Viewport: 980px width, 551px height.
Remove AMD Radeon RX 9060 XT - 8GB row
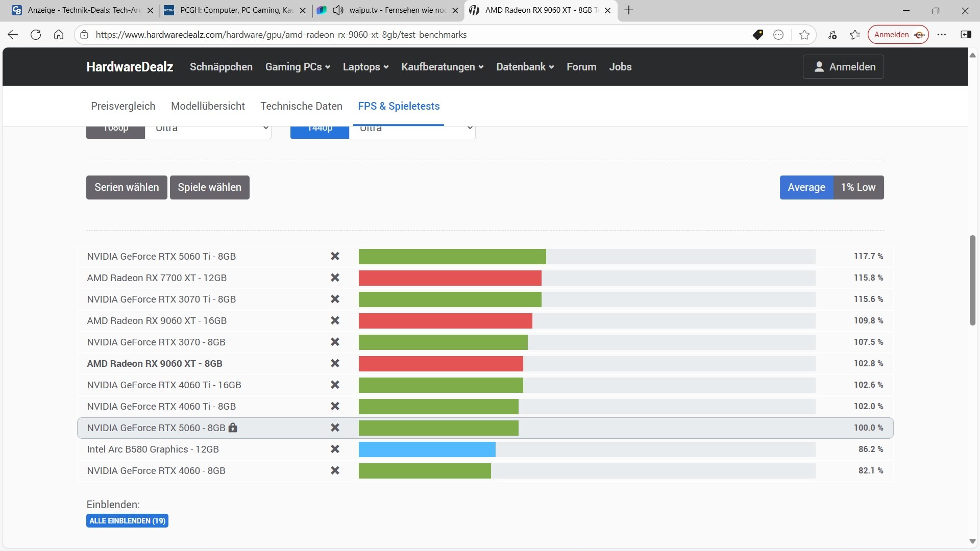335,363
